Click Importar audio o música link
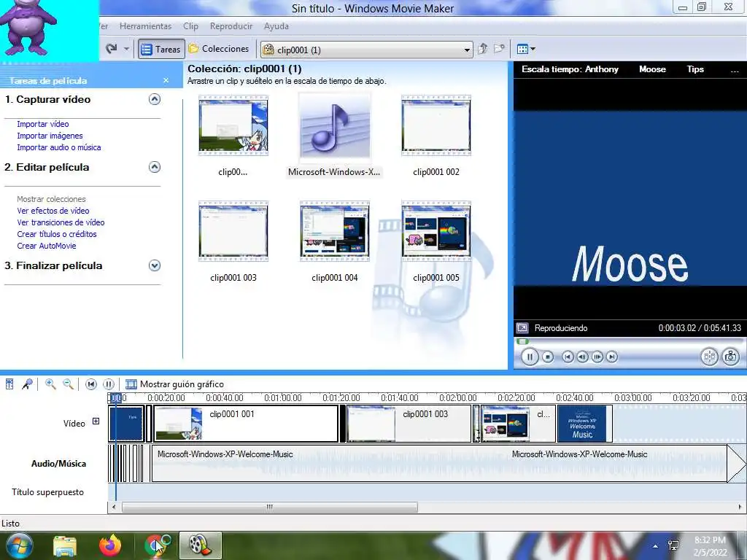Image resolution: width=747 pixels, height=560 pixels. [x=59, y=147]
